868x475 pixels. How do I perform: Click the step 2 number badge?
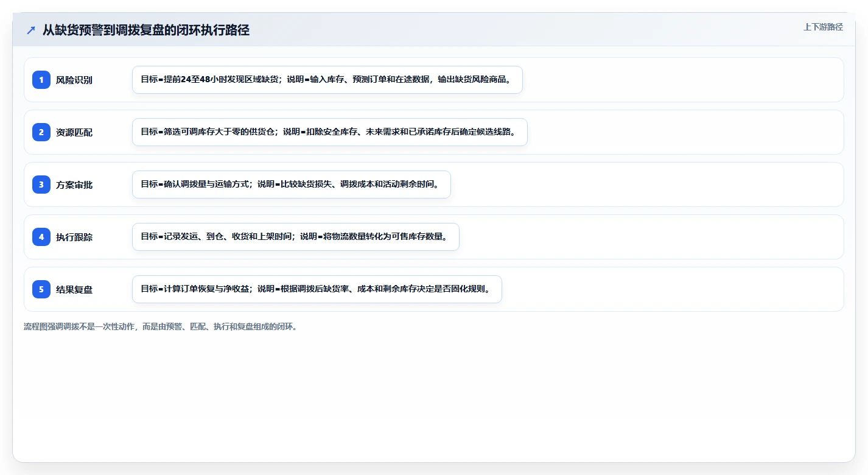click(41, 132)
